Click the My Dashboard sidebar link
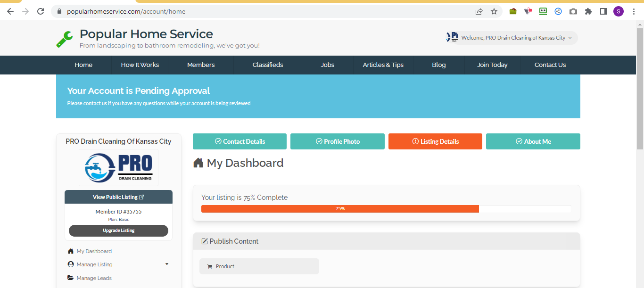Screen dimensions: 644x288 (94, 251)
